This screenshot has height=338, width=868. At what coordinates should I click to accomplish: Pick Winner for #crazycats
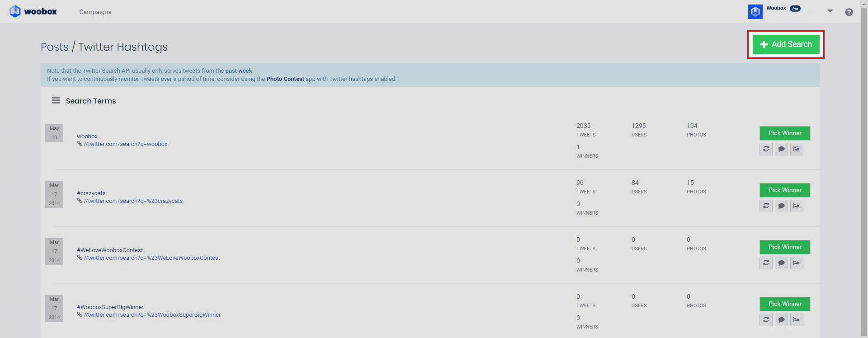pos(785,190)
